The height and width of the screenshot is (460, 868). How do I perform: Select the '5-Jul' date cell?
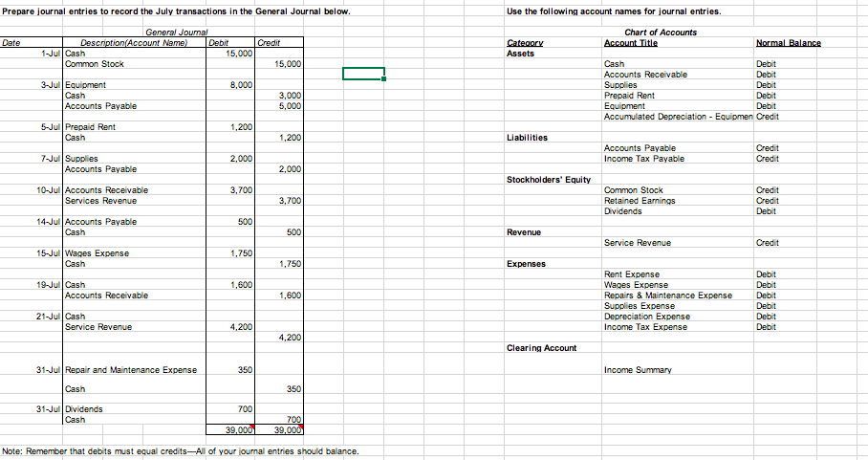coord(52,127)
